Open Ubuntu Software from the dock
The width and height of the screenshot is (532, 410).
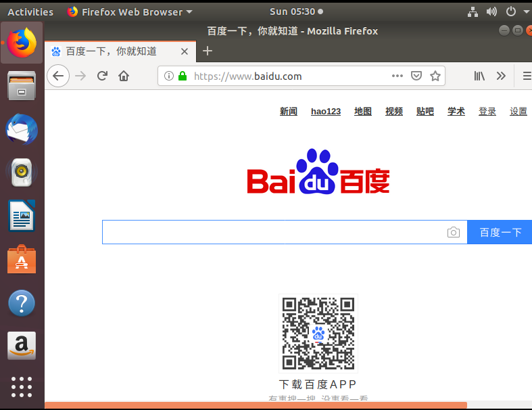[x=22, y=259]
